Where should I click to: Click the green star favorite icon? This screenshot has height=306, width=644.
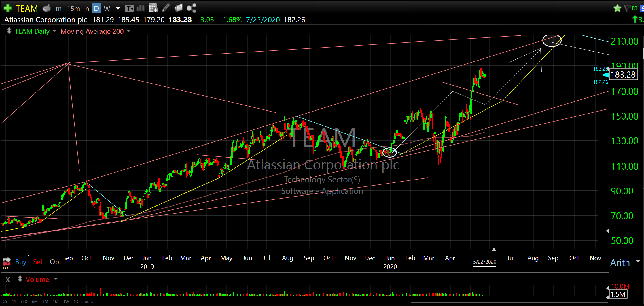pyautogui.click(x=617, y=8)
